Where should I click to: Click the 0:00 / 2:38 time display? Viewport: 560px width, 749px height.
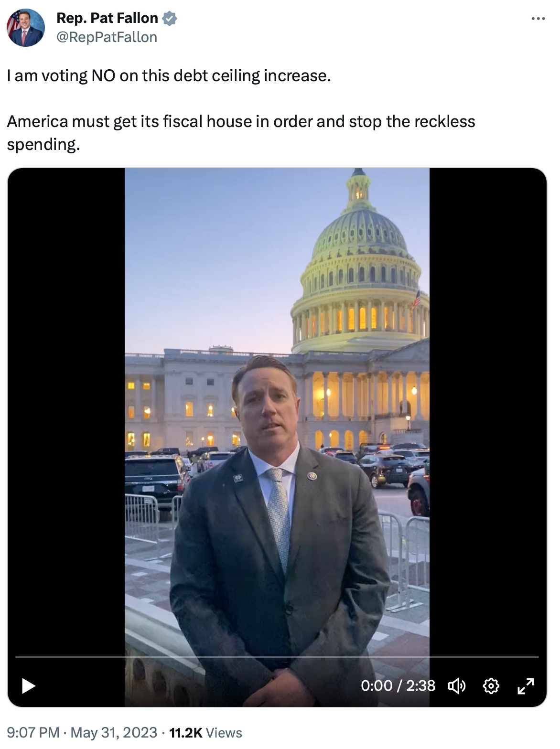(x=398, y=686)
